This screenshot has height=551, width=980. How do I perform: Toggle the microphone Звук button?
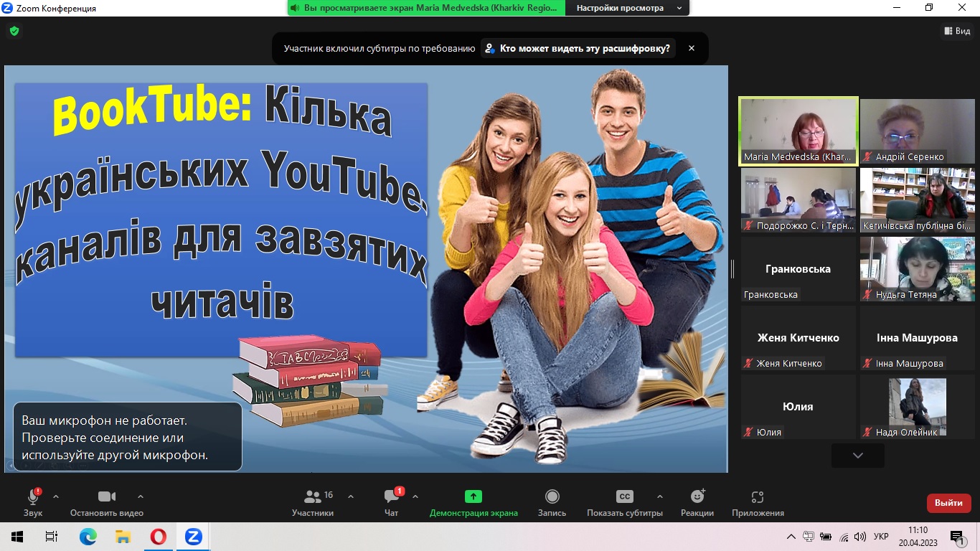pos(33,502)
